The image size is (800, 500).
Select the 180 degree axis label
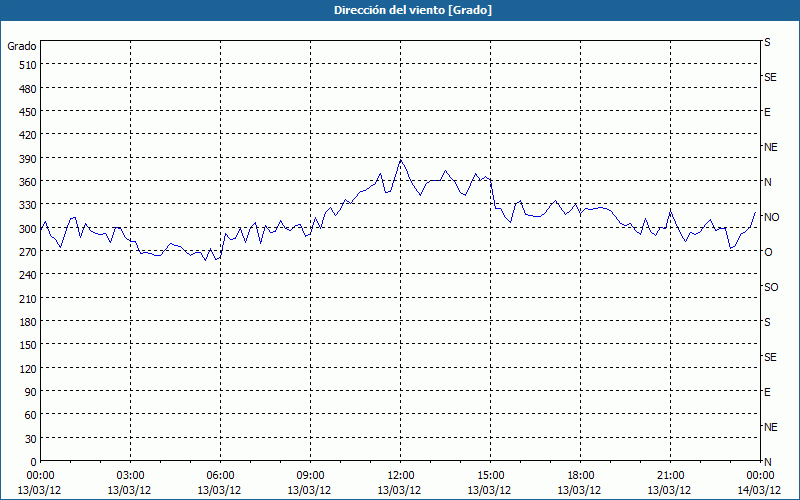point(28,321)
